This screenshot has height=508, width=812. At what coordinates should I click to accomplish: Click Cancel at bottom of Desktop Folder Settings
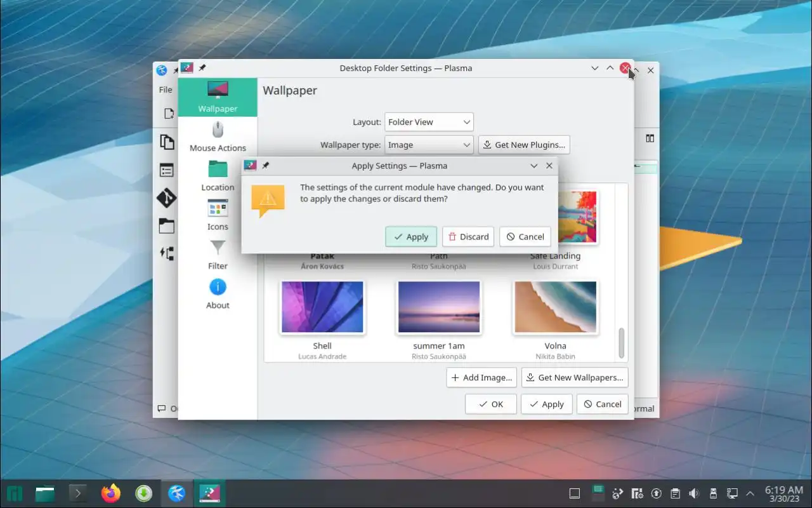click(x=603, y=404)
